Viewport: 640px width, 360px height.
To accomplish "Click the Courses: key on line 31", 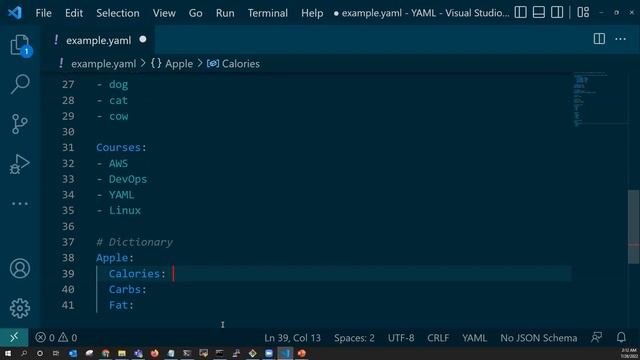I will 121,147.
